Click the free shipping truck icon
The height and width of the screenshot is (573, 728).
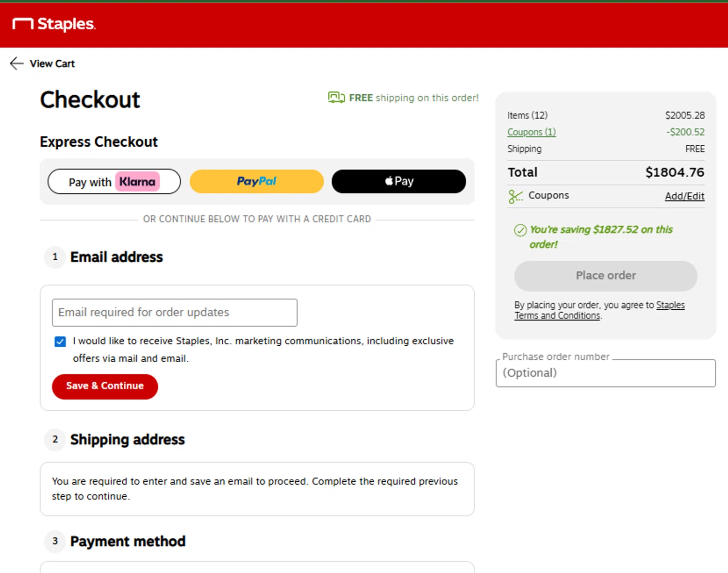tap(336, 98)
